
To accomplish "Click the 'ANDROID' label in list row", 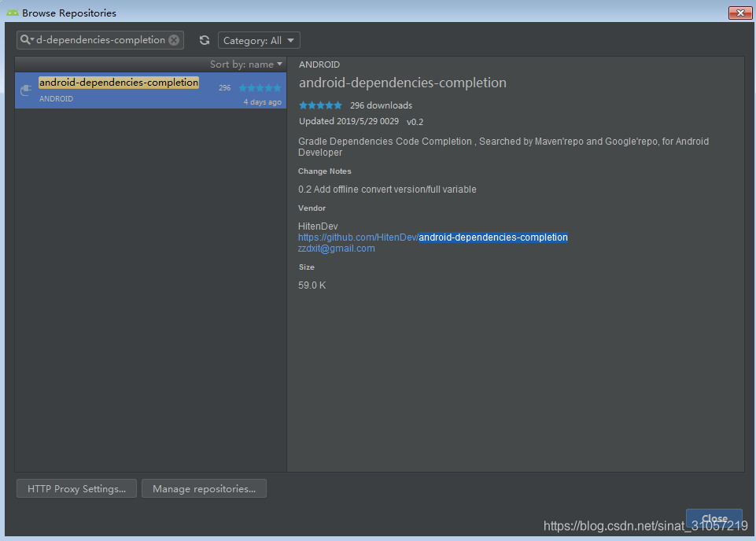I will click(57, 99).
